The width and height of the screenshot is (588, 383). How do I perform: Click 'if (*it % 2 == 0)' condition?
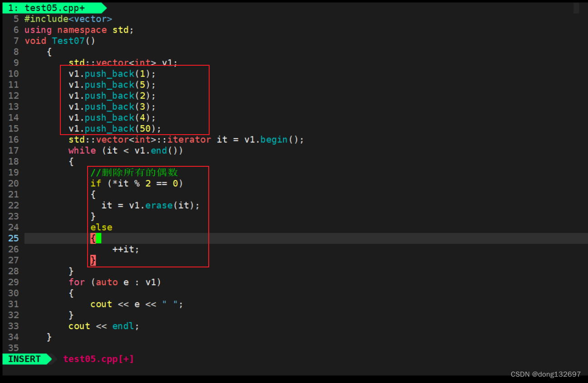[x=137, y=183]
